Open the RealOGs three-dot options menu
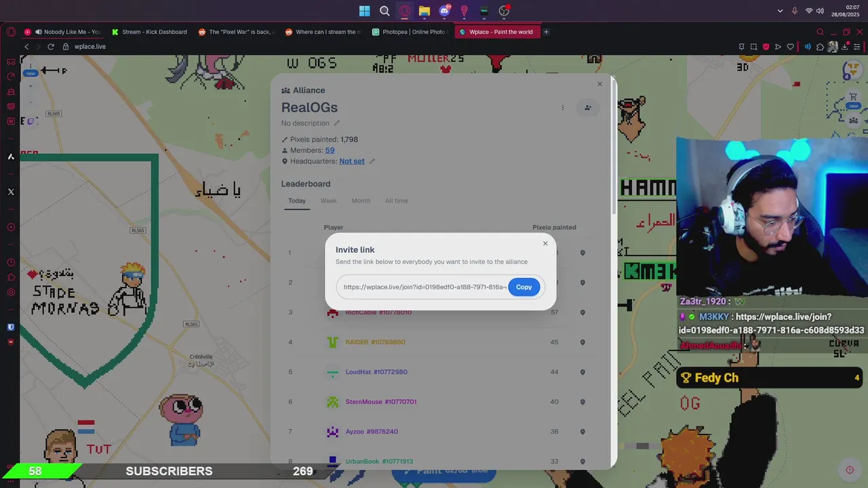 coord(562,107)
